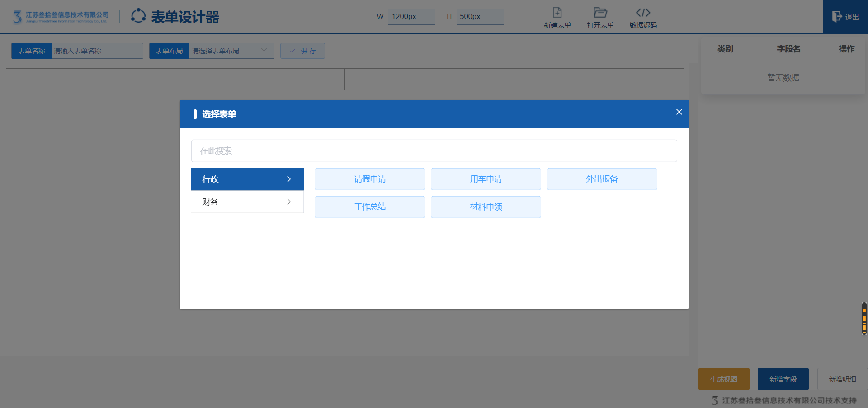This screenshot has width=868, height=408.
Task: Pick the 外出报备 form
Action: [602, 179]
